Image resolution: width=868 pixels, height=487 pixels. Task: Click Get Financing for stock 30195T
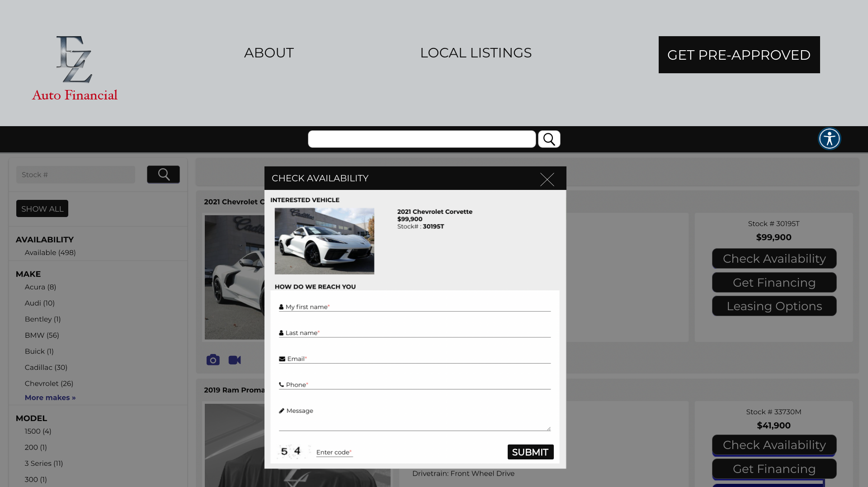[x=774, y=283]
